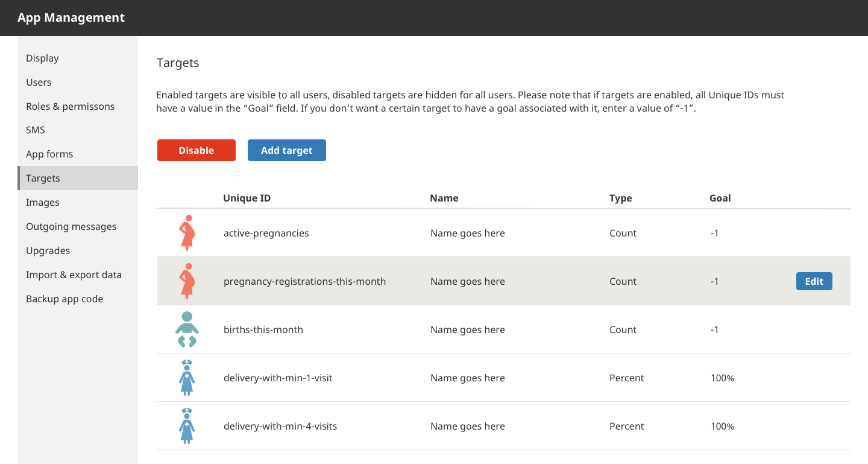Go to the Users section

78,82
